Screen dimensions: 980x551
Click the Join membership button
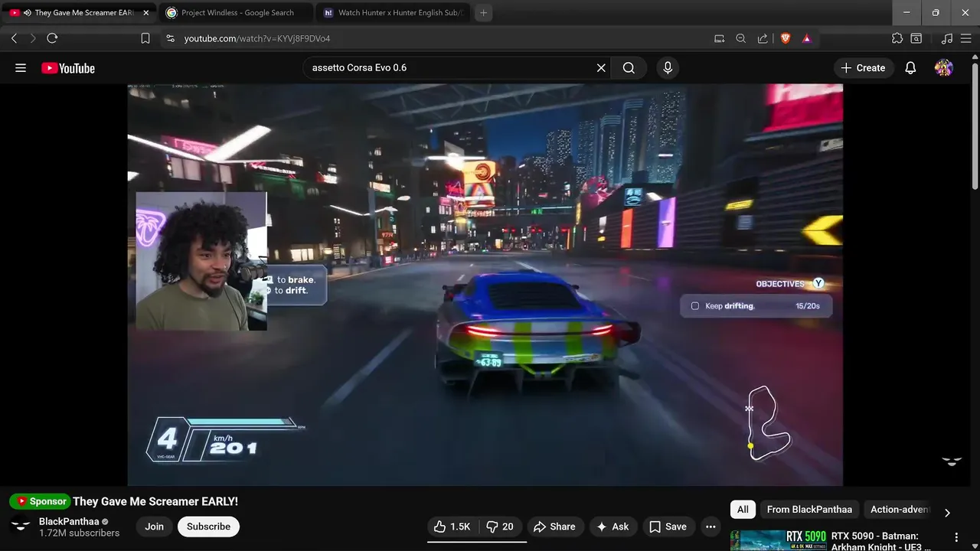pos(154,527)
